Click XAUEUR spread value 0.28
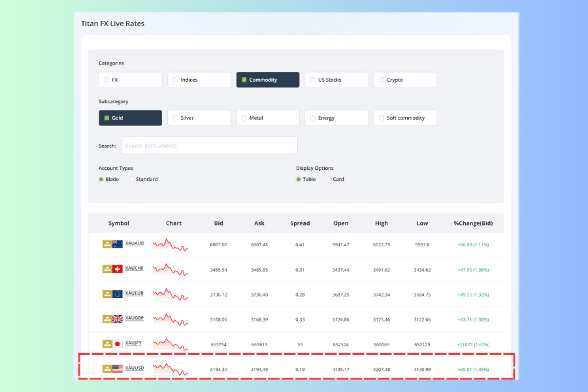The height and width of the screenshot is (392, 588). click(x=300, y=295)
